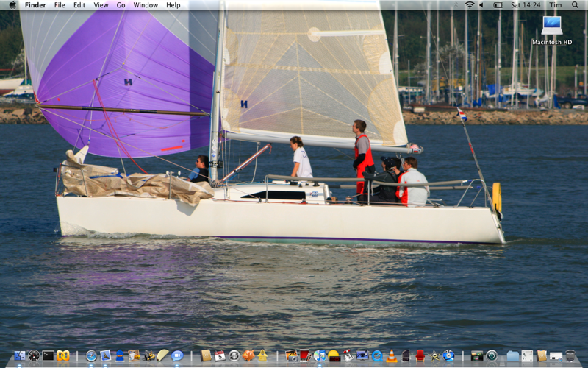Screen dimensions: 588x368
Task: Open Photo Booth red curtain icon
Action: point(305,355)
